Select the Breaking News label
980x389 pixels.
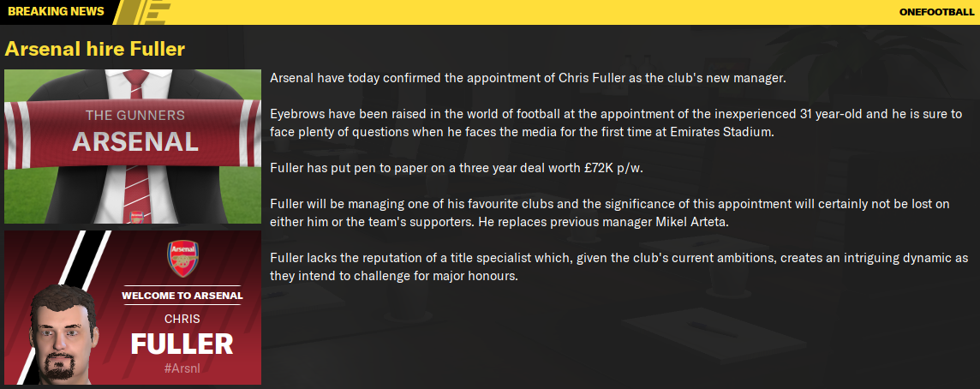pyautogui.click(x=56, y=12)
